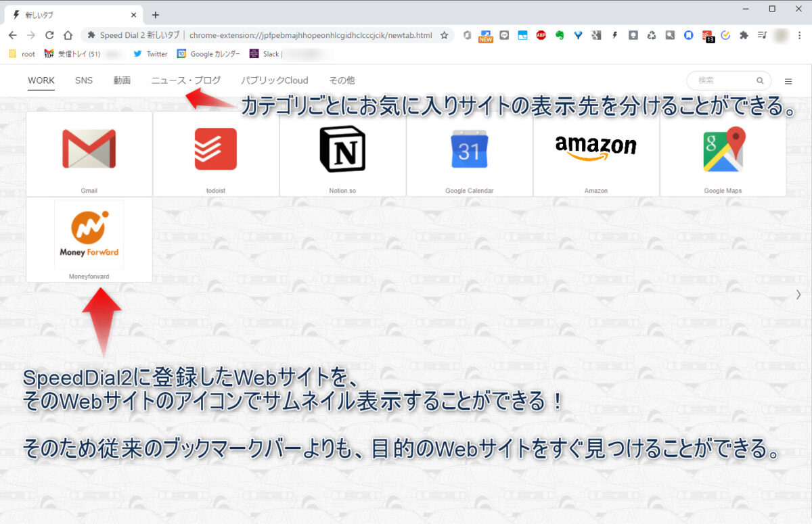Open Chrome's three-dot menu
The height and width of the screenshot is (524, 812).
pos(800,34)
